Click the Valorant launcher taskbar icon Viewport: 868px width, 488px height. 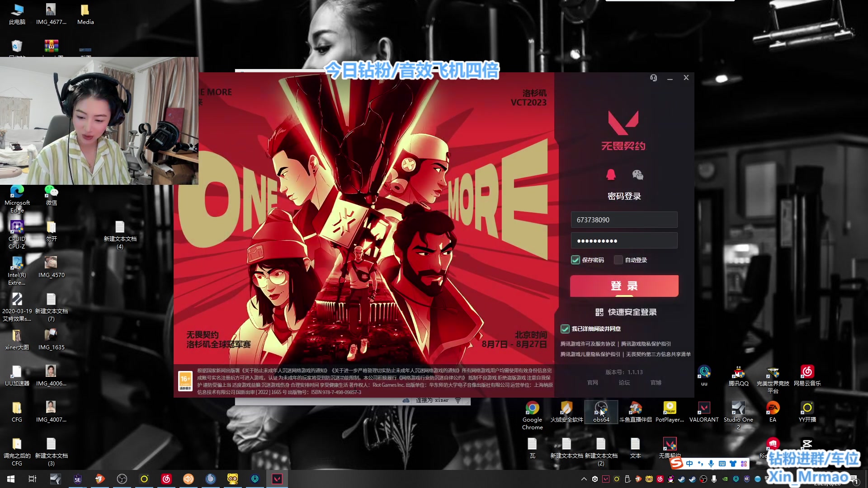[x=277, y=479]
